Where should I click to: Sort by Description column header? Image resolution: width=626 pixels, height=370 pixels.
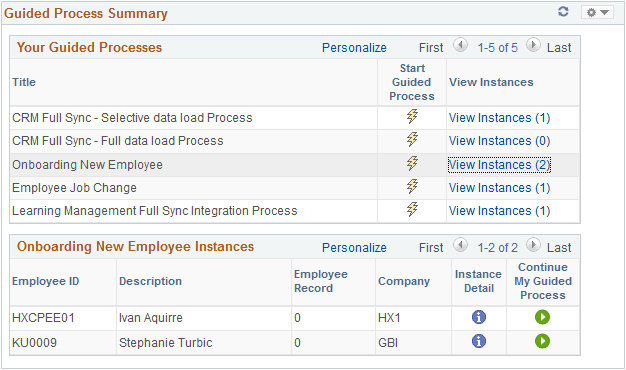point(151,281)
